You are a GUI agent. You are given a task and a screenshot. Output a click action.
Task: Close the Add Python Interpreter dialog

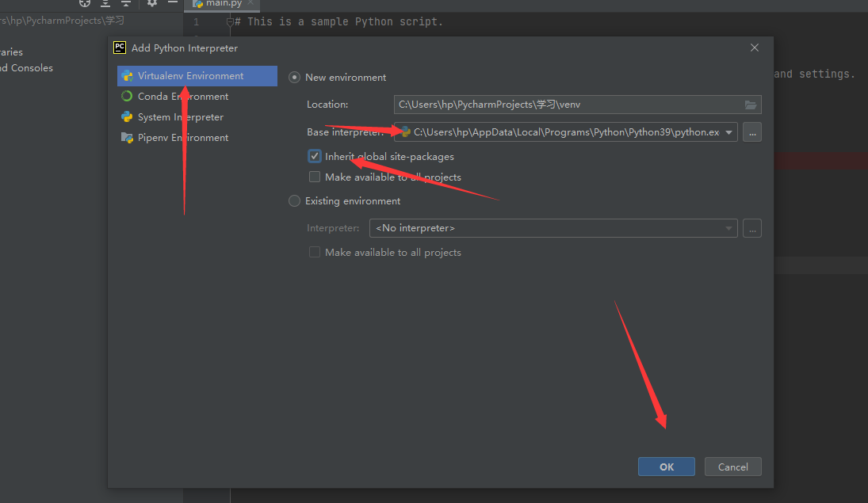coord(755,48)
